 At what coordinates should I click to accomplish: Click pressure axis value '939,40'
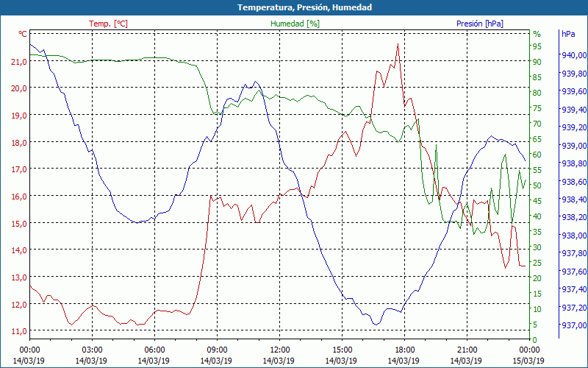tap(573, 109)
